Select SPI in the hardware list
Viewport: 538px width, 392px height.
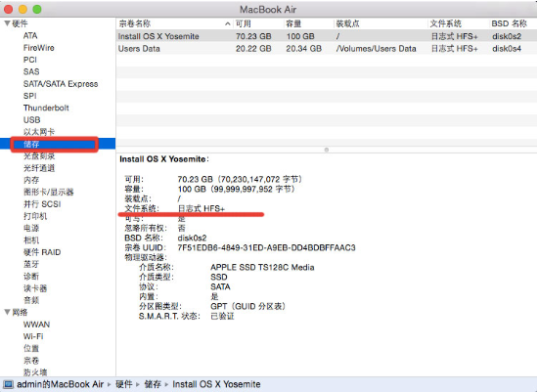point(29,96)
